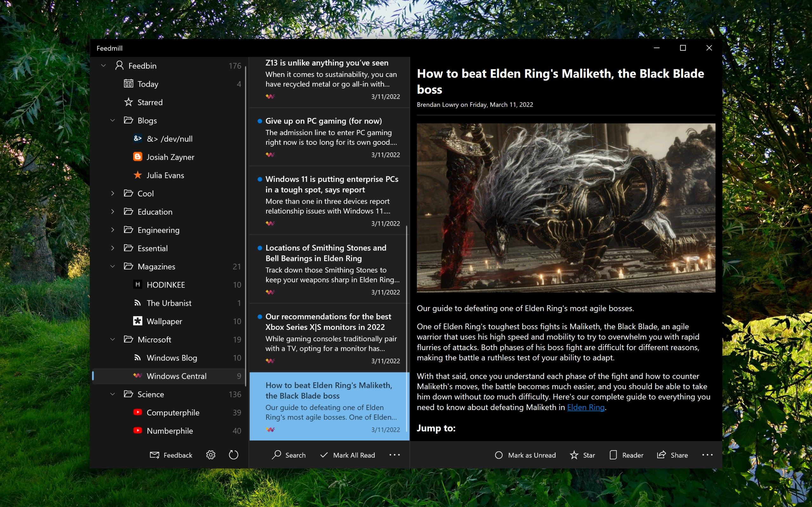Expand the Engineering folder in sidebar
Image resolution: width=812 pixels, height=507 pixels.
[113, 229]
